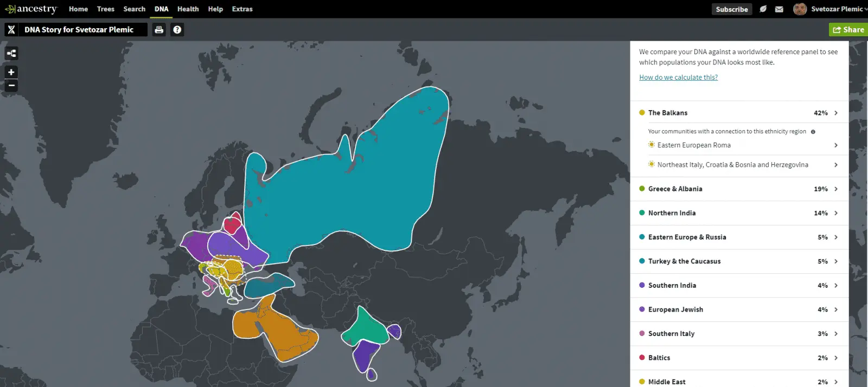Zoom in the map with plus button
This screenshot has width=868, height=387.
point(11,72)
